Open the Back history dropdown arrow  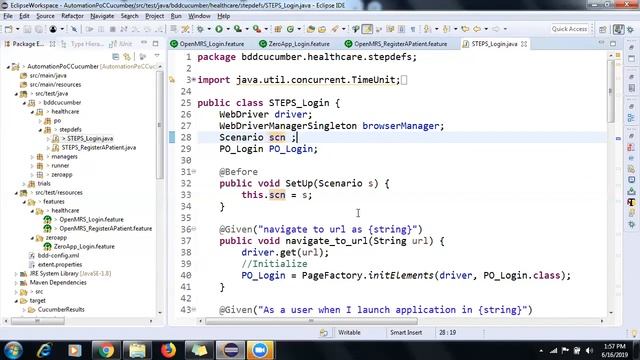[486, 29]
